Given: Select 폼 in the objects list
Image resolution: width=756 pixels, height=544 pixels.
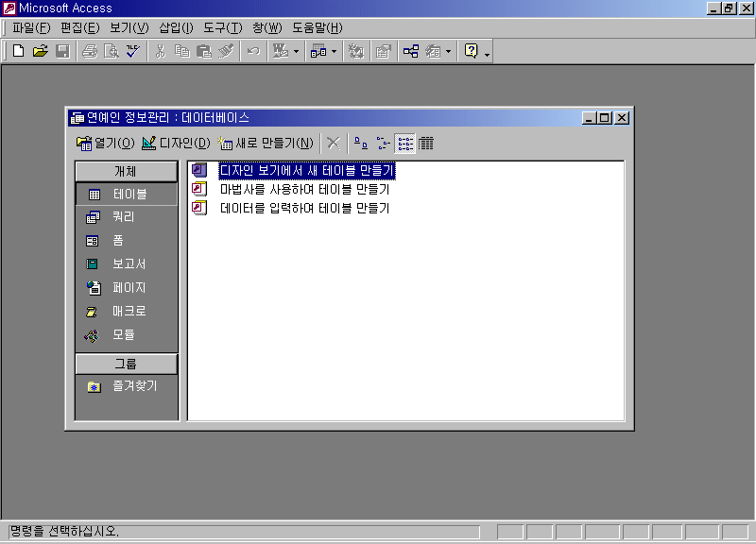Looking at the screenshot, I should 127,241.
